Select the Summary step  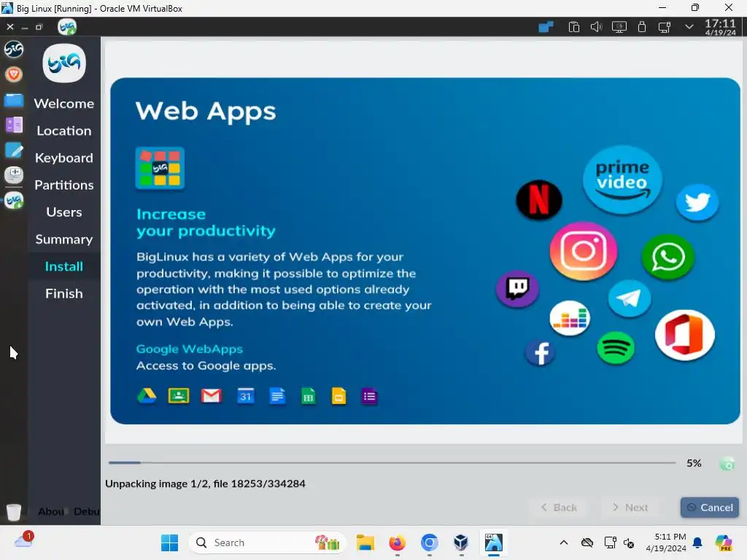pyautogui.click(x=64, y=239)
